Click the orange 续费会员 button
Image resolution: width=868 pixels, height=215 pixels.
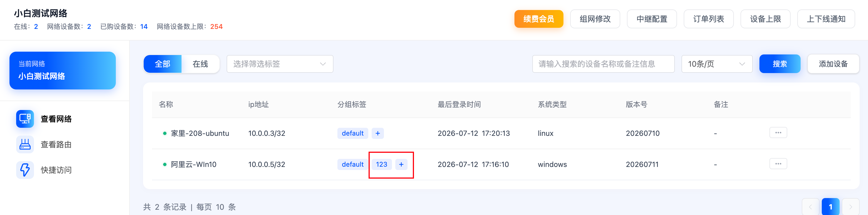pos(538,19)
